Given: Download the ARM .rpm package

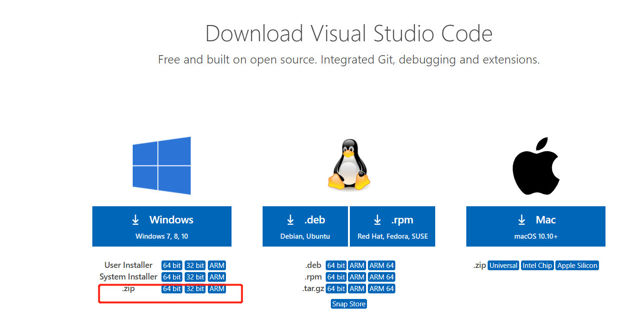Looking at the screenshot, I should pos(357,277).
